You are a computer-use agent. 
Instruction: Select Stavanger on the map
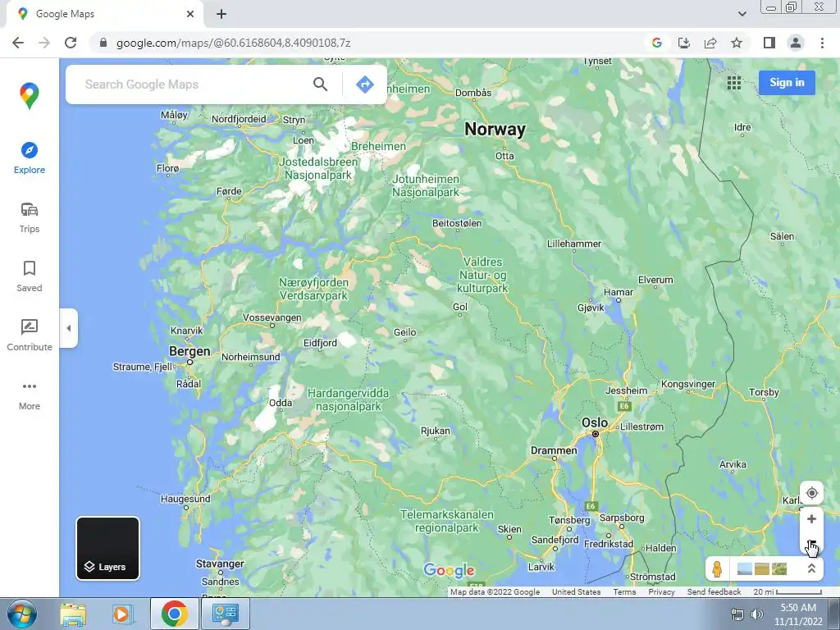220,564
